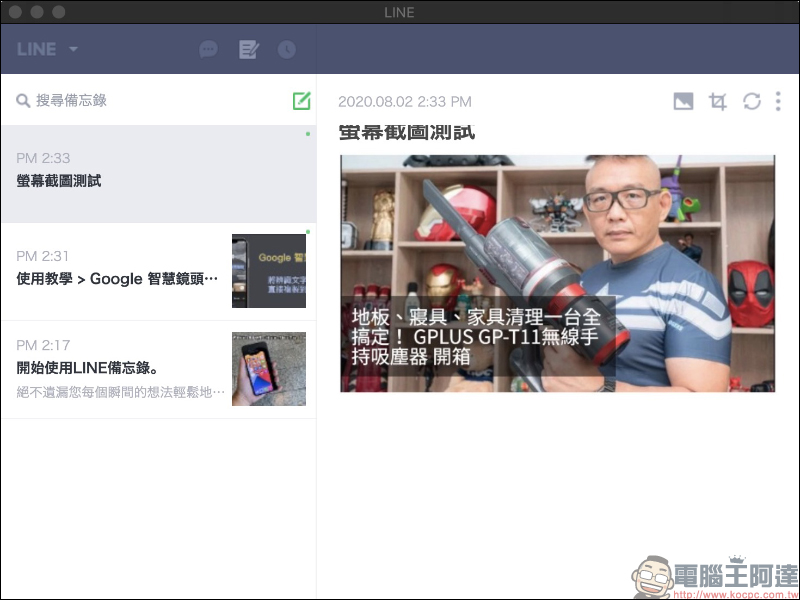Create a new memo with green compose icon
The image size is (800, 600).
point(302,101)
